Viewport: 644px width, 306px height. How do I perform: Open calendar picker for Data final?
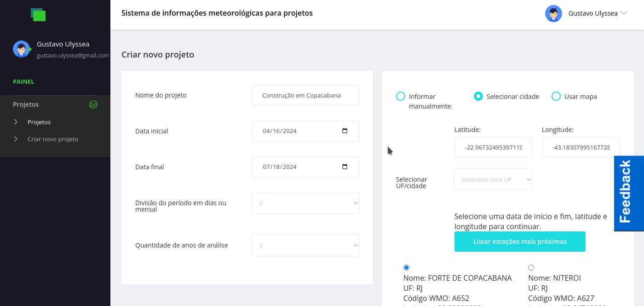pyautogui.click(x=345, y=167)
